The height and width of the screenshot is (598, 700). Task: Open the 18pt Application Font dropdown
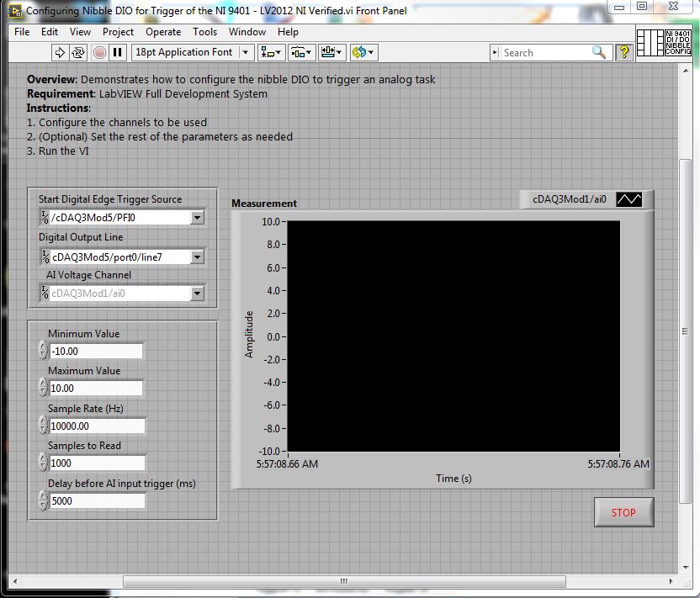[x=193, y=52]
